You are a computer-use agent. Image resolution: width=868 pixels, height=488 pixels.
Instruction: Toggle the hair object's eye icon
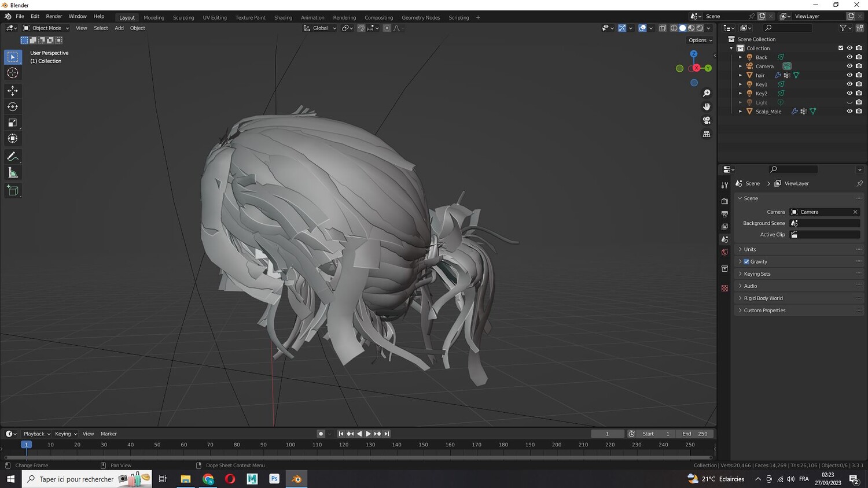click(849, 75)
